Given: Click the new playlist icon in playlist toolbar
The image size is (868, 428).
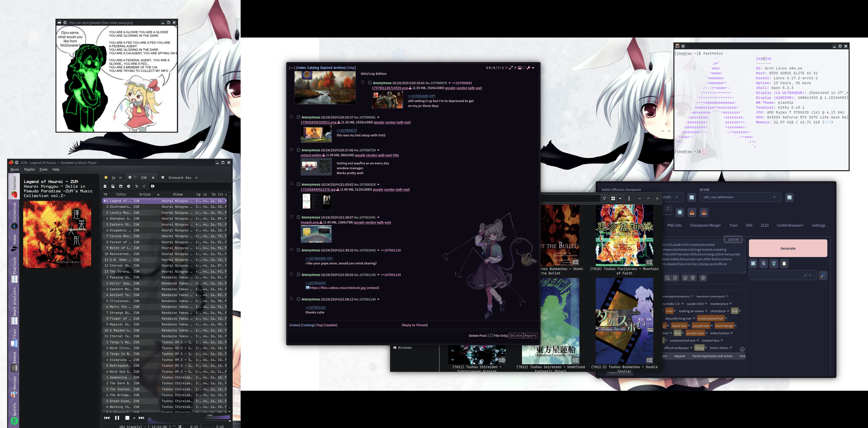Looking at the screenshot, I should point(105,186).
